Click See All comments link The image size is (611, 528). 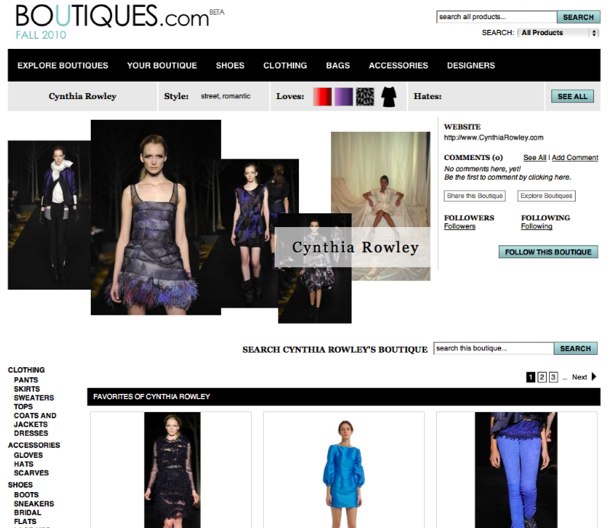535,157
